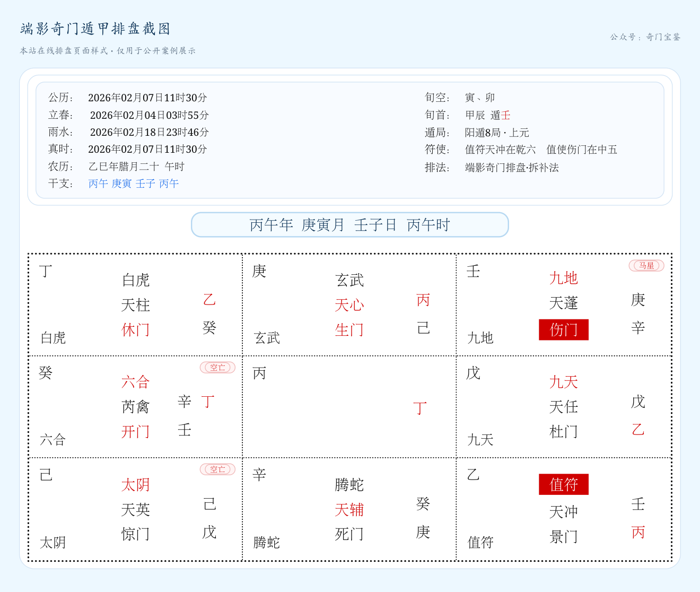Select the highlighted red 值符 box
700x592 pixels.
pyautogui.click(x=564, y=484)
